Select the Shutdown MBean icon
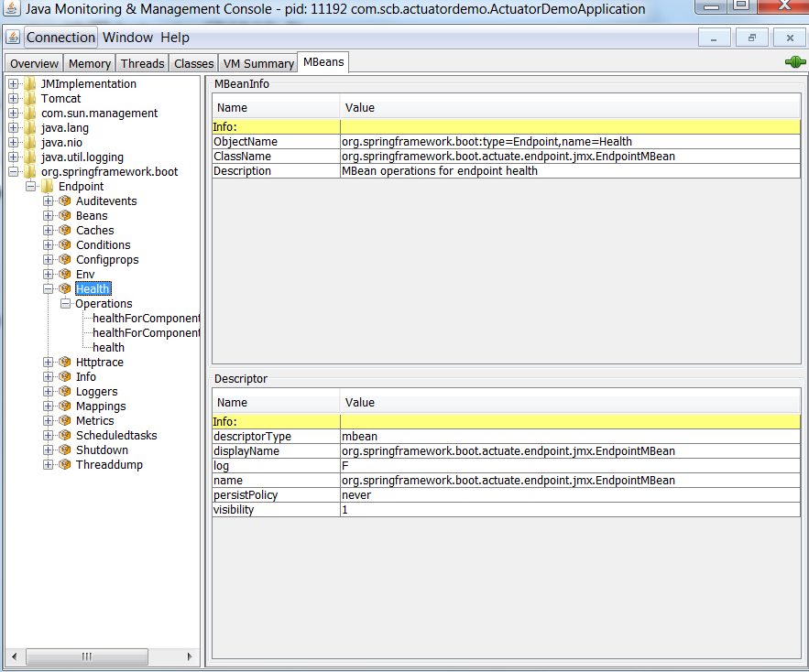This screenshot has width=809, height=672. (64, 450)
